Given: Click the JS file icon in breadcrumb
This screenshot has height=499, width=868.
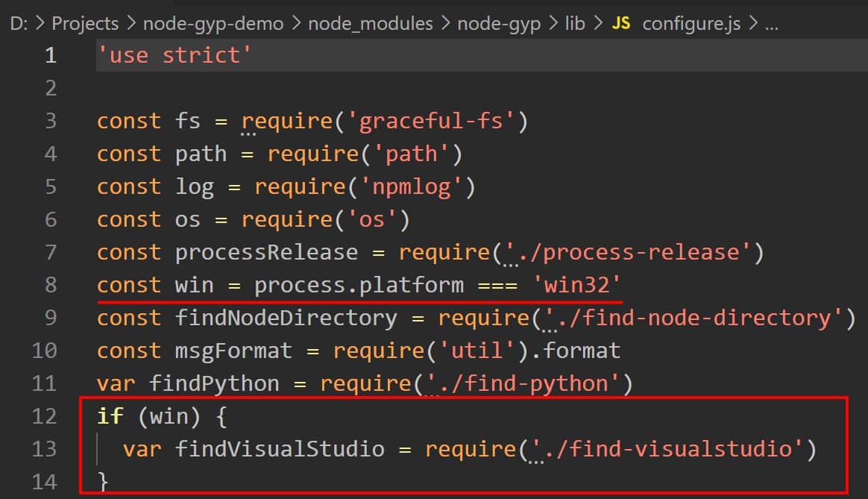Looking at the screenshot, I should coord(621,23).
